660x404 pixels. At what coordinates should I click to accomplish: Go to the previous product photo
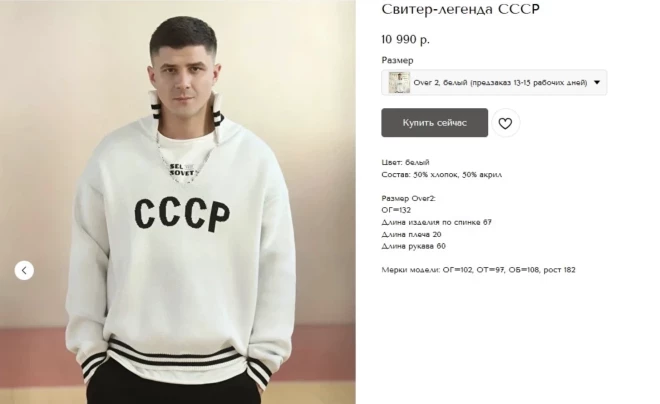point(24,271)
